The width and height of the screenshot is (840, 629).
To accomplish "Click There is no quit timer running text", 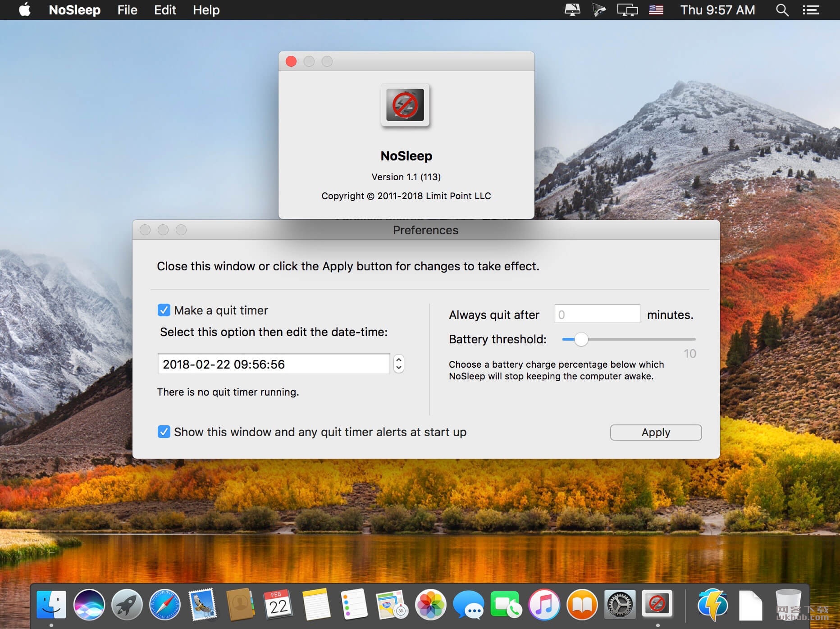I will [x=228, y=392].
